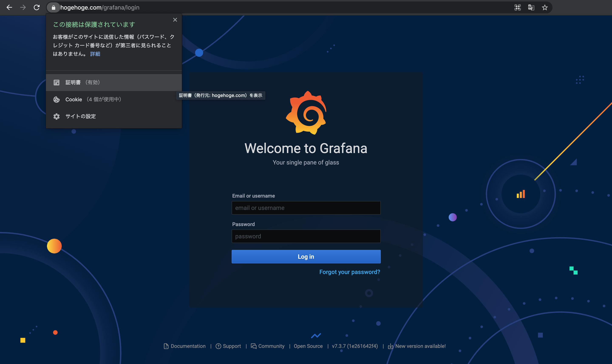Screen dimensions: 612x364
Task: Click the Documentation file icon in the footer
Action: pos(166,346)
